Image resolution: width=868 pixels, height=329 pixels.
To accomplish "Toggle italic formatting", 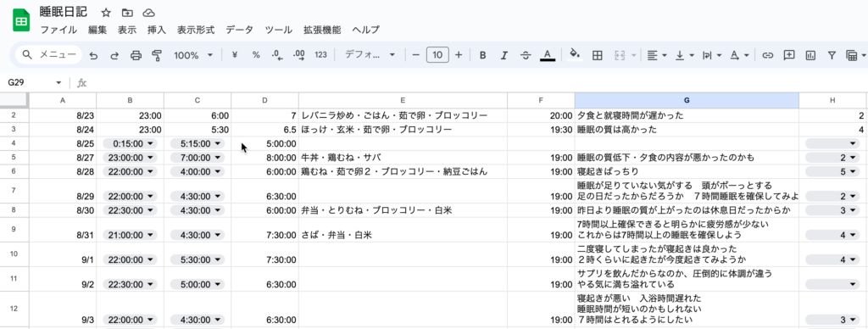I will pos(504,55).
